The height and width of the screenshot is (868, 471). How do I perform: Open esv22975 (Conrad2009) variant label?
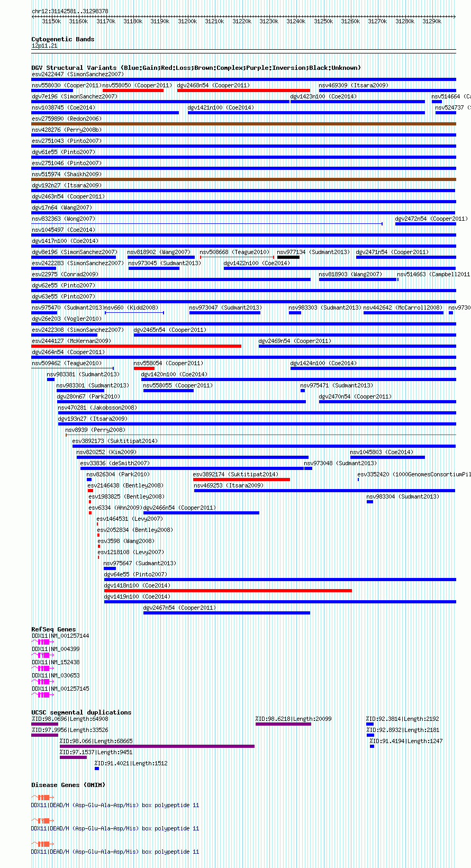point(65,274)
